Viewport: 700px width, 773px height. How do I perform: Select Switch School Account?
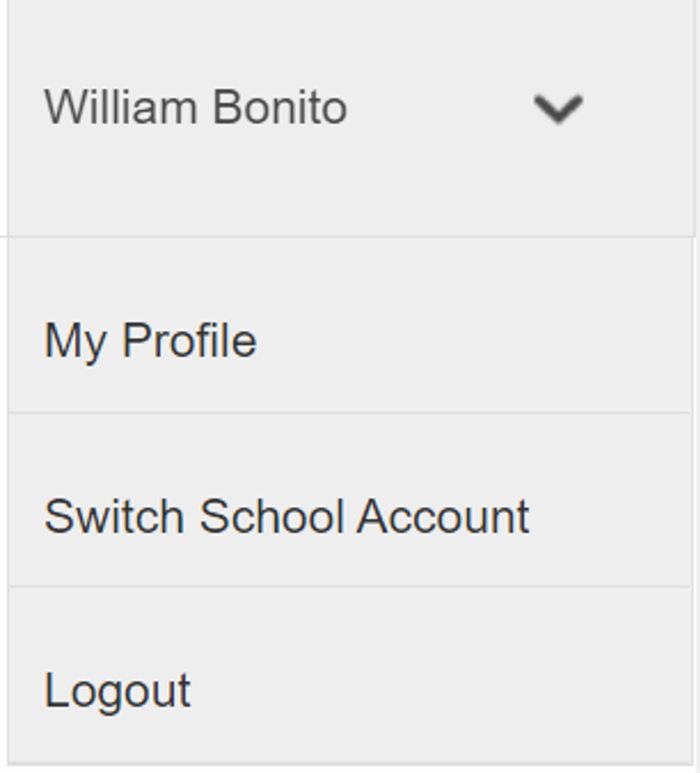[x=287, y=516]
